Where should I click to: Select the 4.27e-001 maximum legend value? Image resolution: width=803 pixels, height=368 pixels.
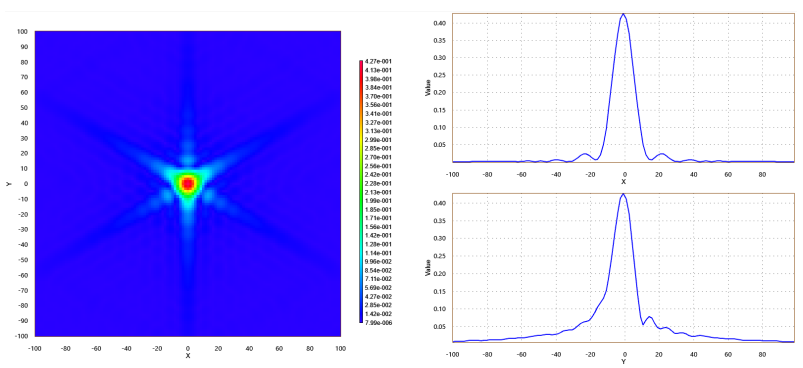point(378,61)
